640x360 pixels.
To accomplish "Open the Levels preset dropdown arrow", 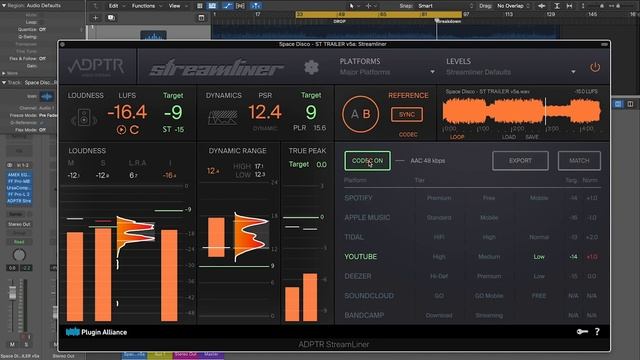I will click(573, 72).
